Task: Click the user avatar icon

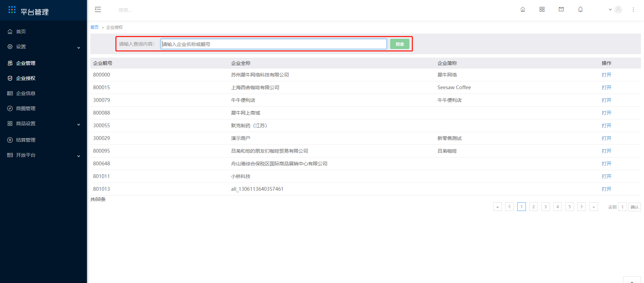Action: (x=618, y=10)
